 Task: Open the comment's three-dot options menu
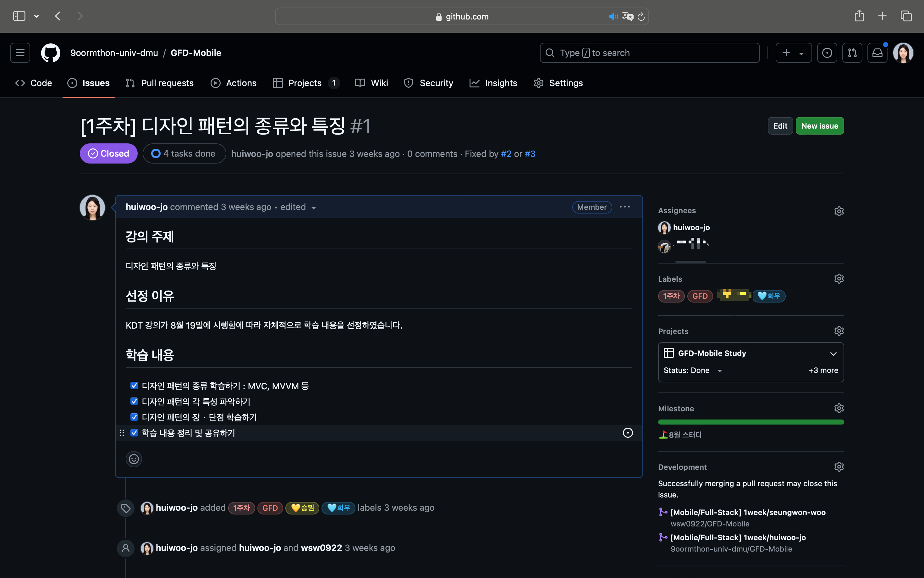[x=624, y=207]
